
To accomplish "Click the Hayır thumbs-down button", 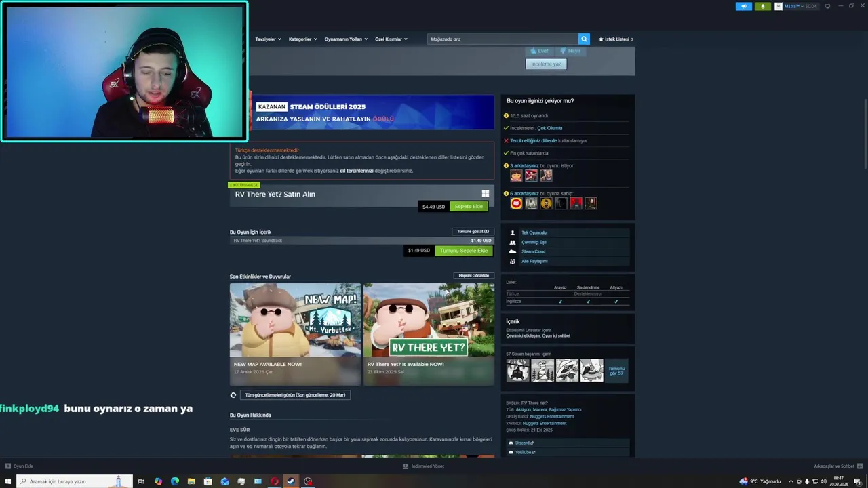I will (570, 51).
